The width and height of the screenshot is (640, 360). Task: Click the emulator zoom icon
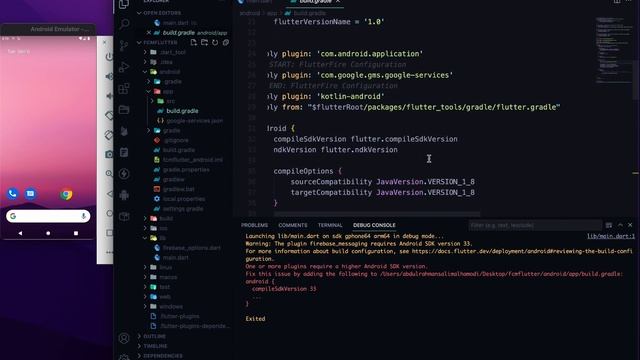pos(109,174)
